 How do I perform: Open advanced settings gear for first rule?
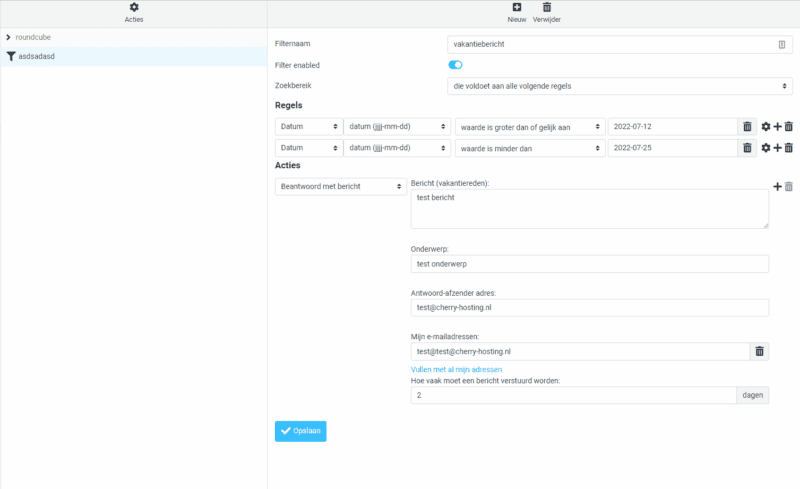(766, 127)
